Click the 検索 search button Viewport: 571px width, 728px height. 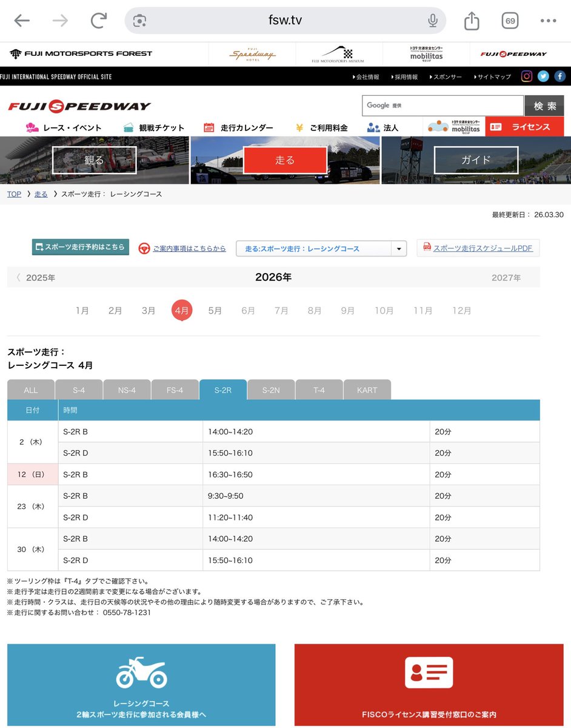(544, 106)
